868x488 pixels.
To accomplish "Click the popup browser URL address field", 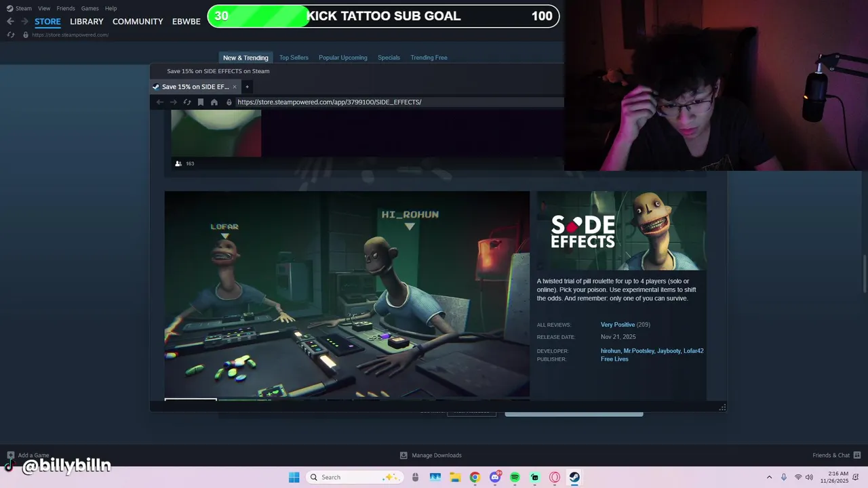I will [x=399, y=102].
